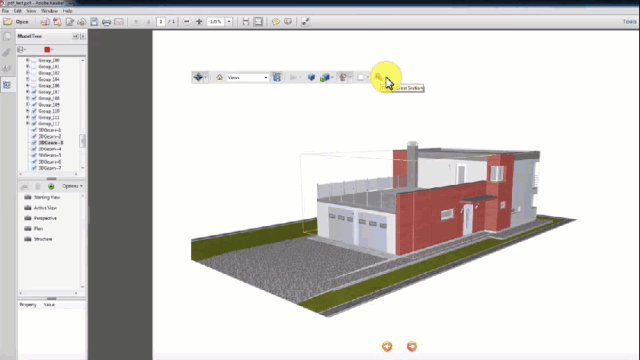The height and width of the screenshot is (360, 640).
Task: Click the default view home icon
Action: [219, 77]
